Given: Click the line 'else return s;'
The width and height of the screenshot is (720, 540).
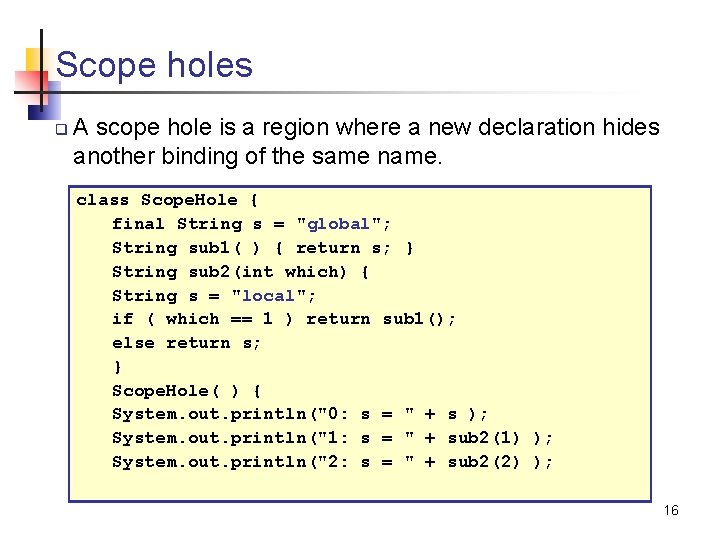Looking at the screenshot, I should pos(186,343).
